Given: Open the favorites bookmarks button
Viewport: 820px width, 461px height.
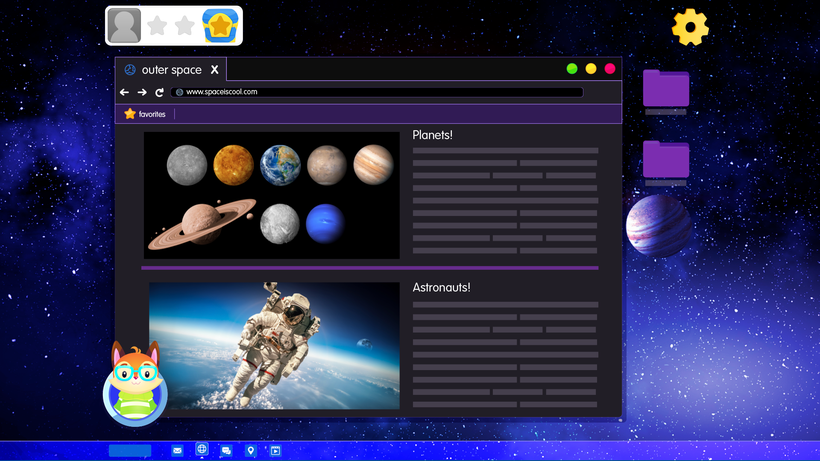Looking at the screenshot, I should point(145,114).
